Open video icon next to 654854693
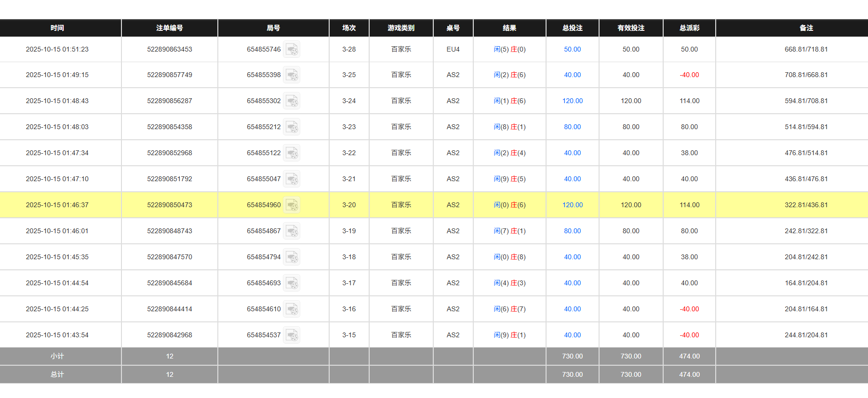 point(292,283)
